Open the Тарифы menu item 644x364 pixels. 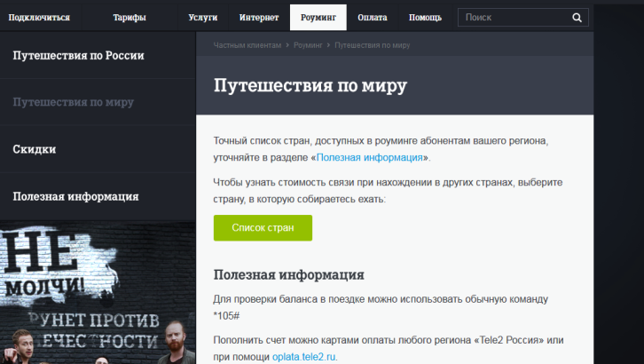(x=130, y=17)
